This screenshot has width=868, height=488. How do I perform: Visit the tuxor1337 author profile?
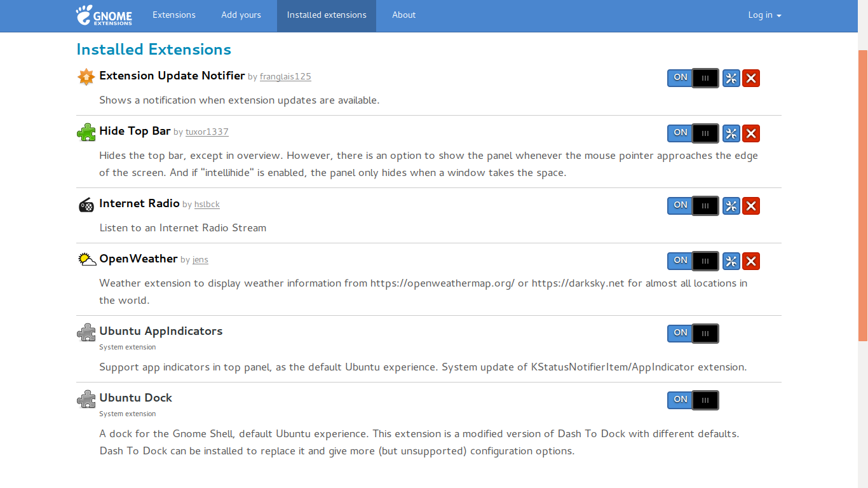(207, 132)
